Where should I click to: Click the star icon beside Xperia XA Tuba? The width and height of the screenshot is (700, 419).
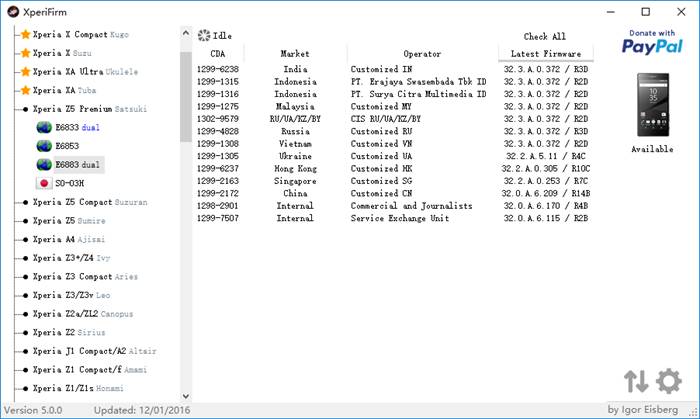tap(25, 91)
